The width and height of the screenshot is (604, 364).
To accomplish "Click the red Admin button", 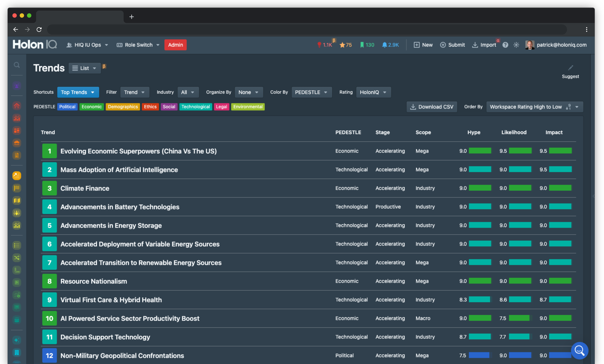I will pos(175,45).
